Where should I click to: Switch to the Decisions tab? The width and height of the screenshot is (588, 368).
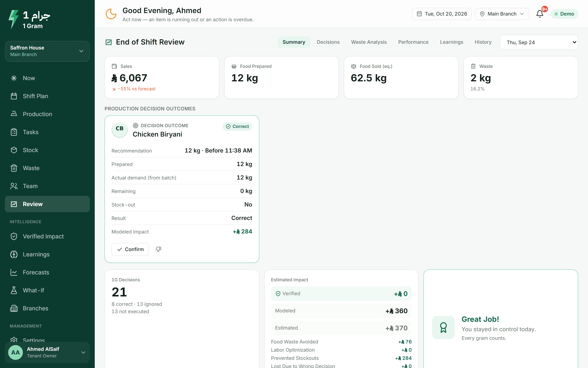(x=328, y=42)
